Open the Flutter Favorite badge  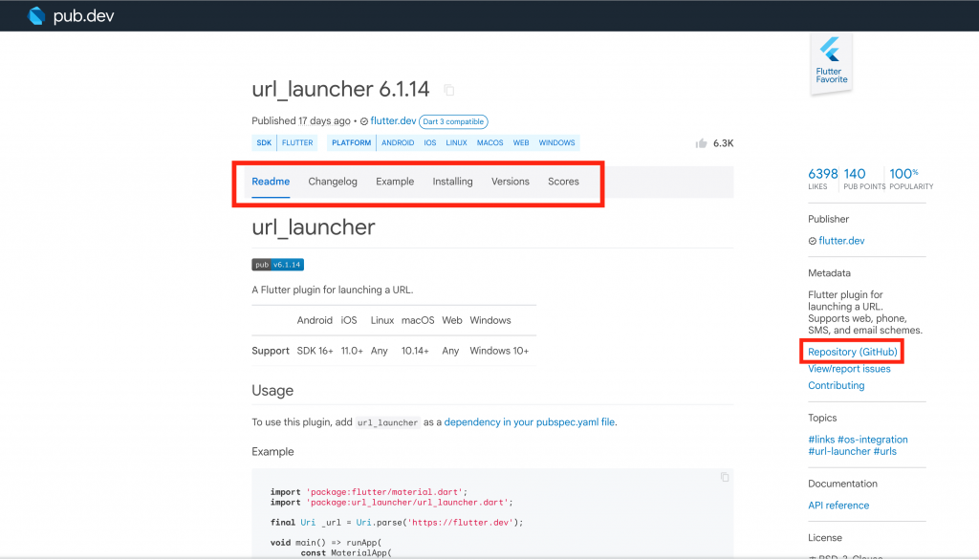(831, 63)
